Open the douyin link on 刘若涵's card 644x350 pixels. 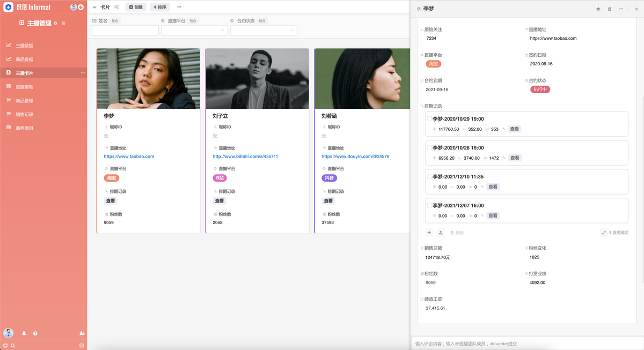point(355,157)
